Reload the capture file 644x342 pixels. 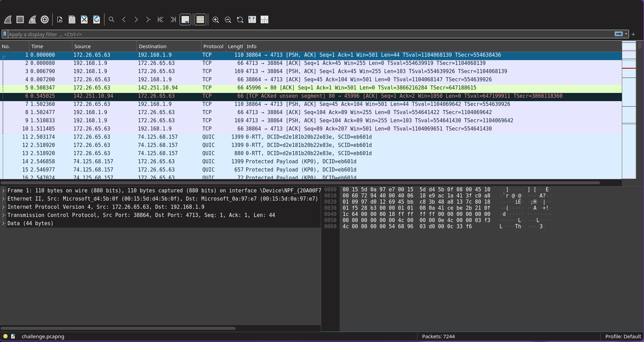pos(97,20)
